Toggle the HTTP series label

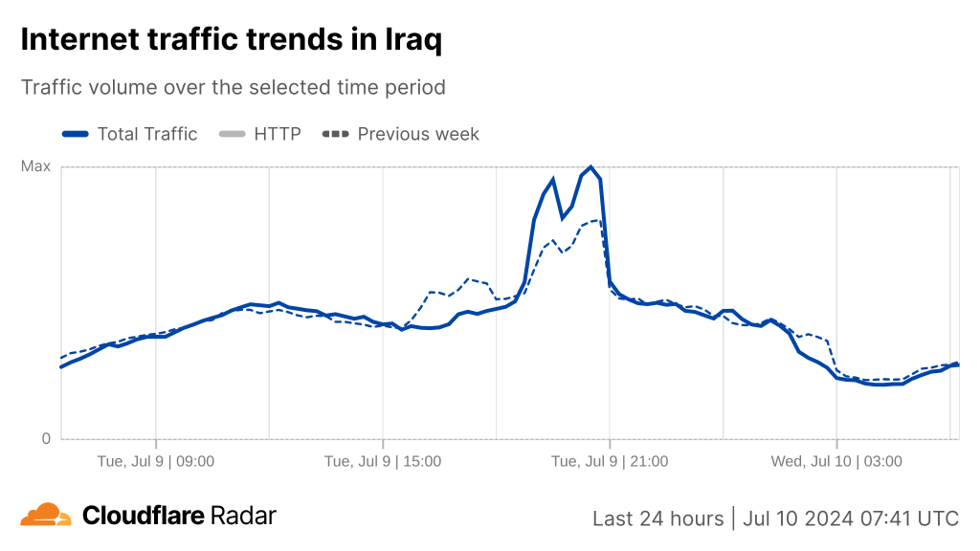278,134
